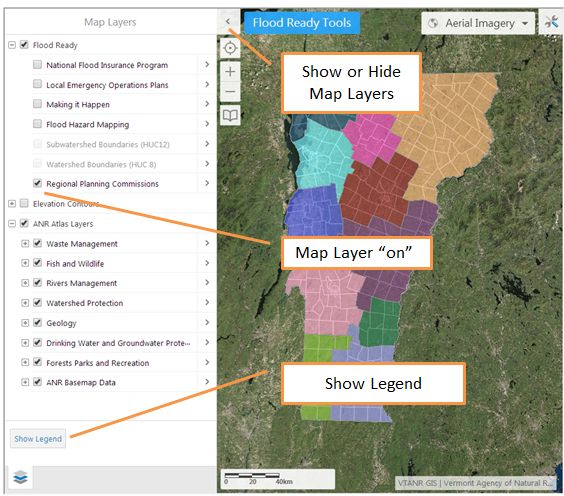The image size is (564, 496).
Task: Zoom out with the minus icon
Action: 230,91
